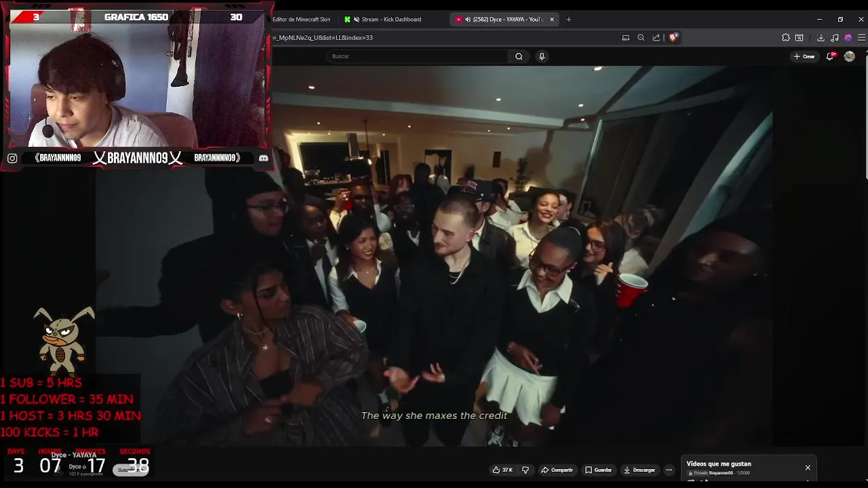Click the voice search microphone icon
Viewport: 868px width, 488px height.
tap(542, 56)
